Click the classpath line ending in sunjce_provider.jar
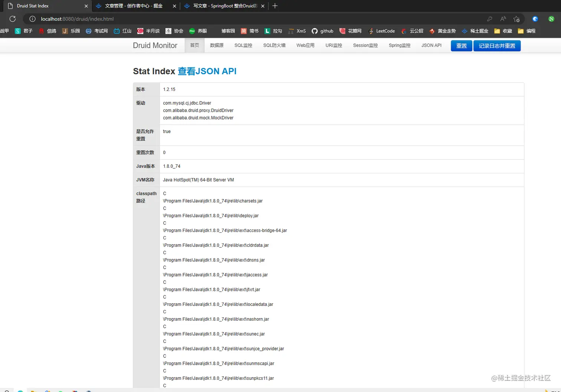The image size is (561, 392). point(223,349)
